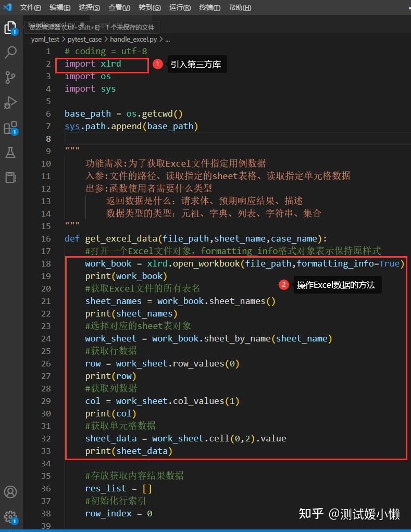Viewport: 411px width, 532px height.
Task: Open the 帮助(H) menu
Action: (x=240, y=7)
